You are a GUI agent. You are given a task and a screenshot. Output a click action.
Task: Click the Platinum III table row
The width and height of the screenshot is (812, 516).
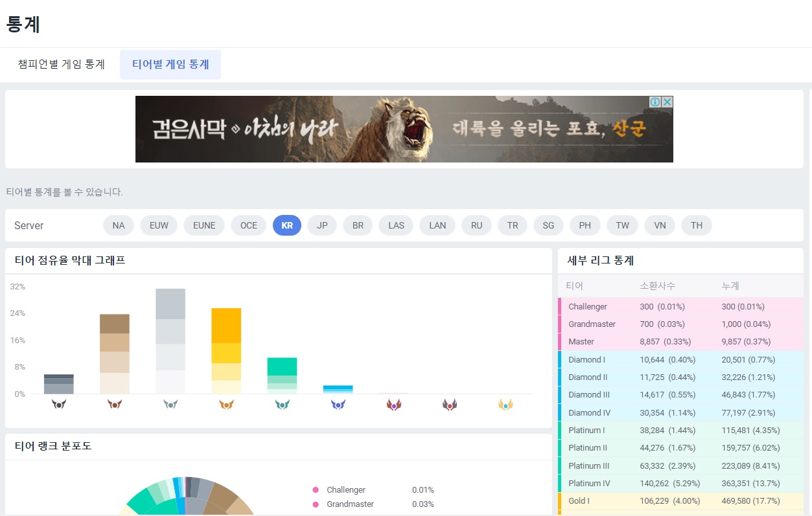(680, 466)
